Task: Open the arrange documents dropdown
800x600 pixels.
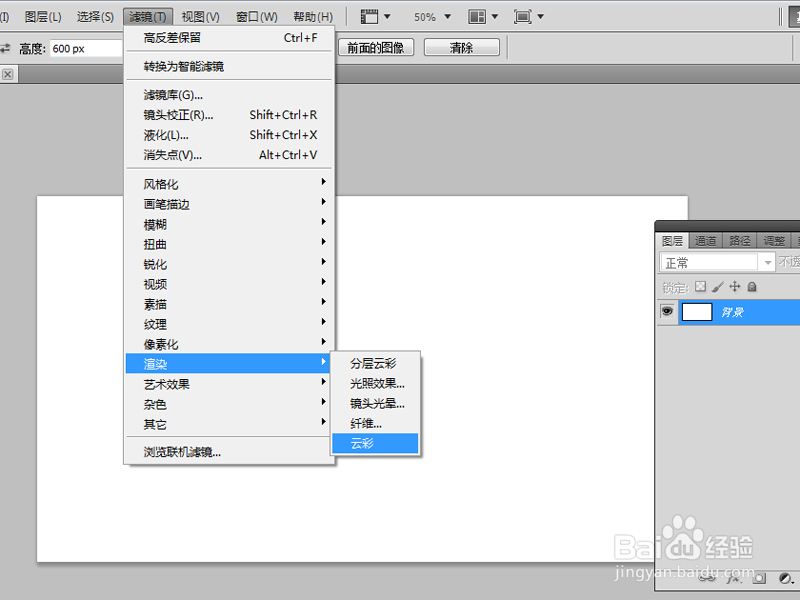Action: 483,17
